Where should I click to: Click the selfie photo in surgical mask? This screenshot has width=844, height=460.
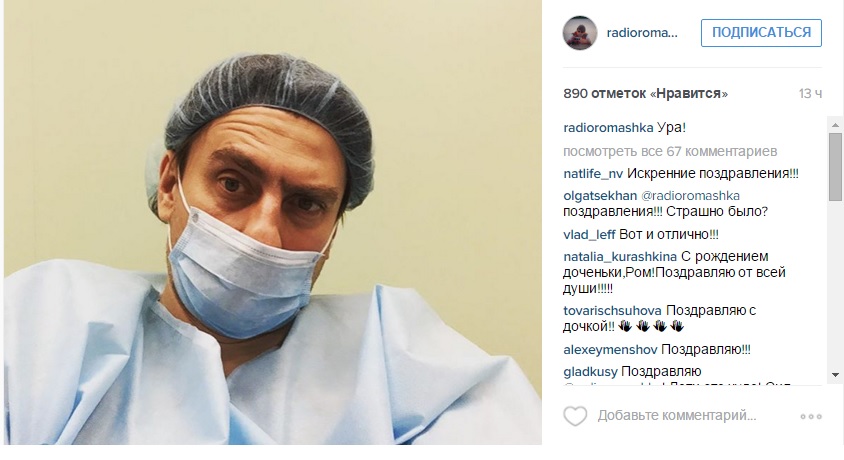click(272, 222)
